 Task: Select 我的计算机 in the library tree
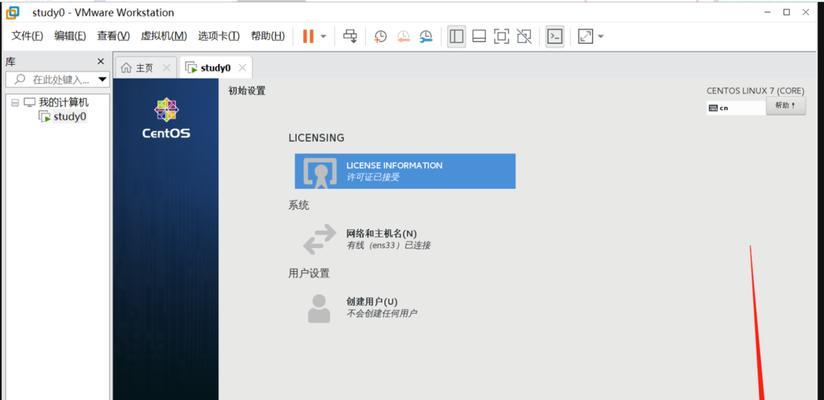[x=64, y=102]
